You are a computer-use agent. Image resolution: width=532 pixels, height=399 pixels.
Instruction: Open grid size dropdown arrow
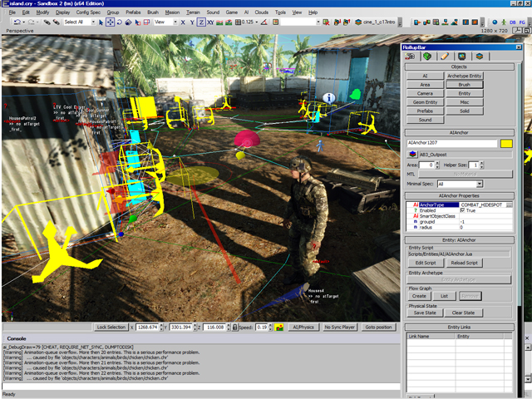coord(257,22)
